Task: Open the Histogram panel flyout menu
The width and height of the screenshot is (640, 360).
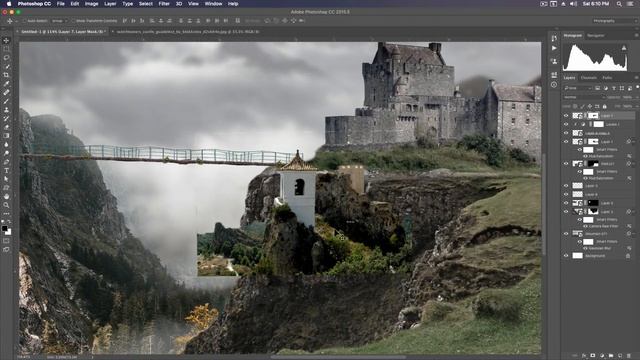Action: (637, 36)
